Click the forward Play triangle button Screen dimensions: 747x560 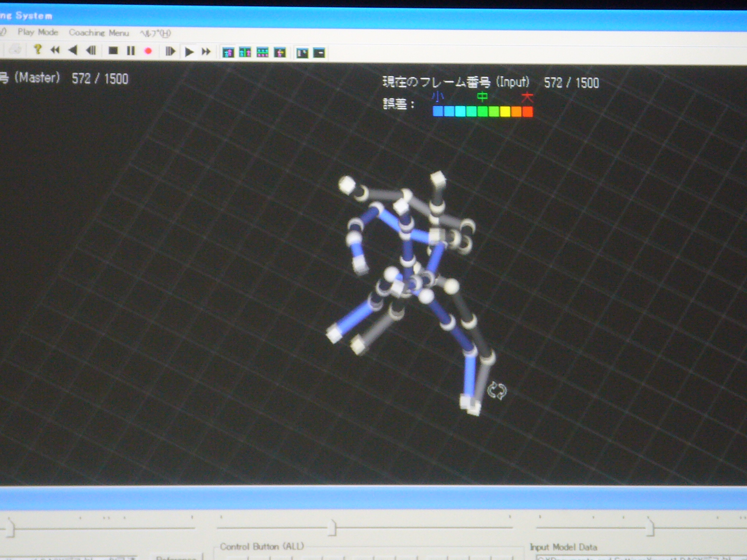tap(189, 52)
